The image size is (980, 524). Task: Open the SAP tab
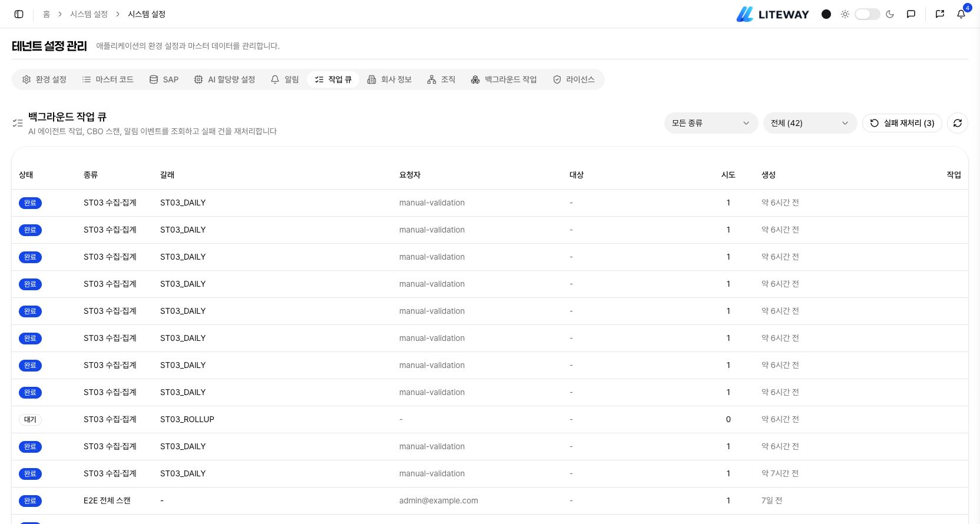tap(164, 79)
